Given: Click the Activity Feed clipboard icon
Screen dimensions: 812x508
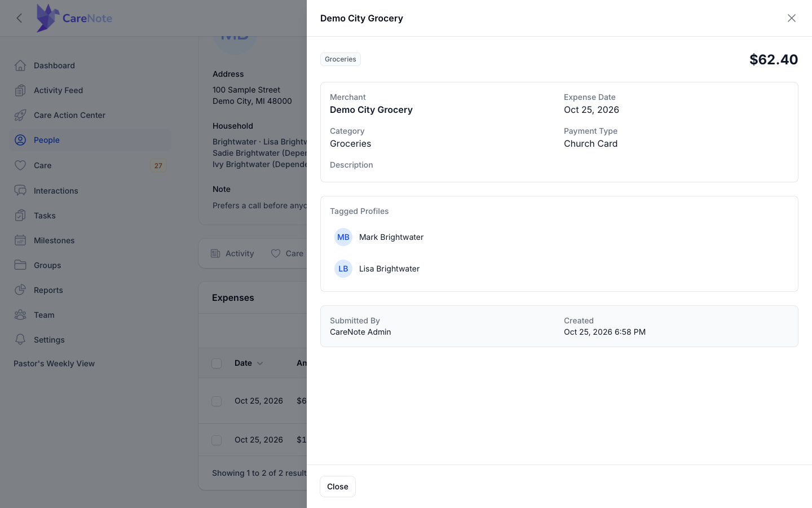Looking at the screenshot, I should coord(20,90).
